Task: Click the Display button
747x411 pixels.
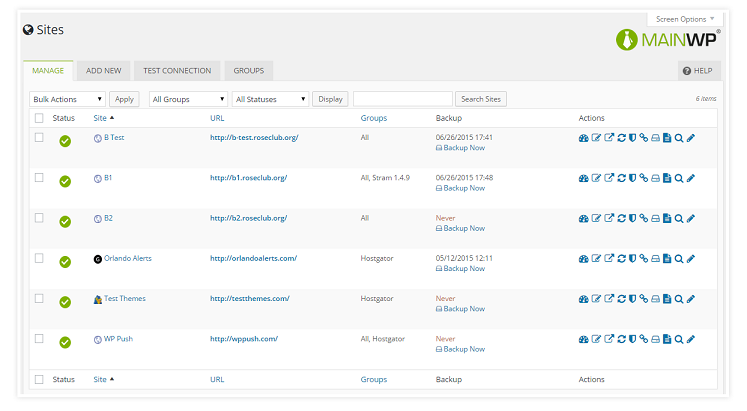Action: pyautogui.click(x=330, y=99)
